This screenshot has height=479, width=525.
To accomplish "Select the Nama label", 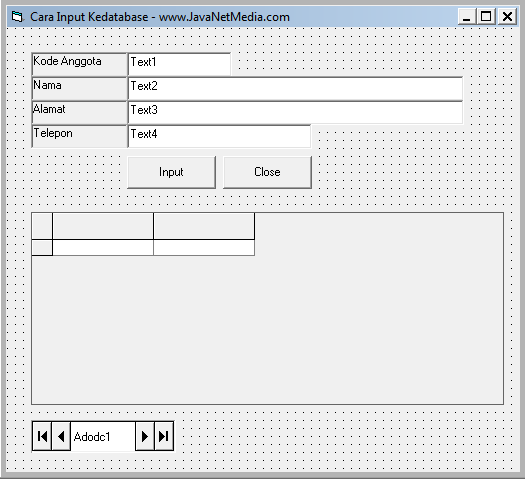I will click(x=79, y=88).
